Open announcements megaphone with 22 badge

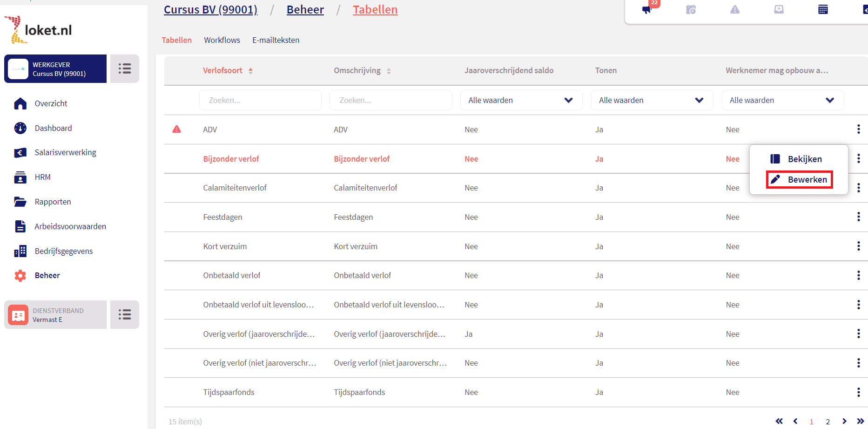(x=647, y=10)
